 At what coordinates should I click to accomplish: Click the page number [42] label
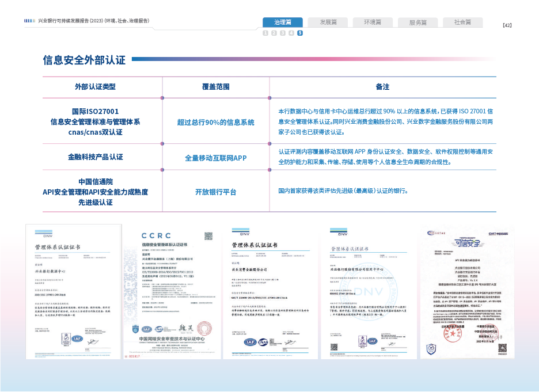pos(507,25)
